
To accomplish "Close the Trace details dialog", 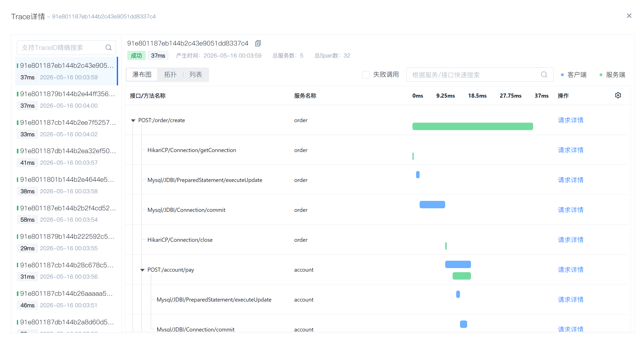I will [629, 16].
